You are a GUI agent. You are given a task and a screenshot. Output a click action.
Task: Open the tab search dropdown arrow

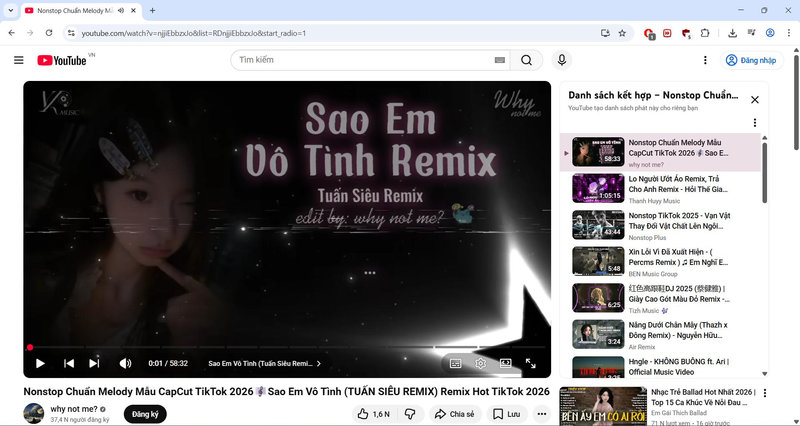(11, 10)
